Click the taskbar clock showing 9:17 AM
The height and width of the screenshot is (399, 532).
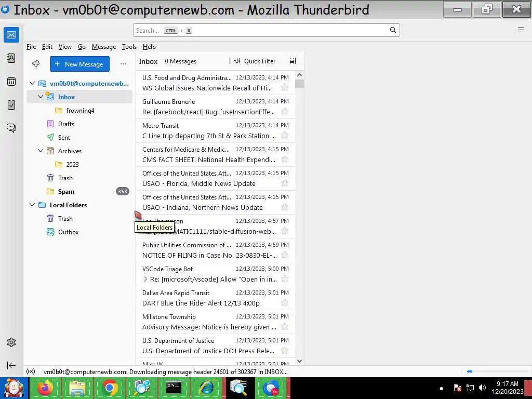point(507,388)
